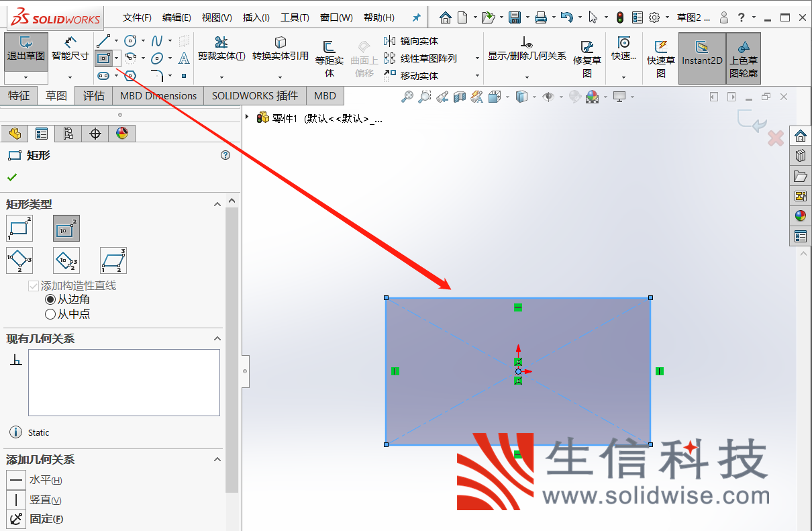Click the Save icon in quick toolbar
Image resolution: width=812 pixels, height=531 pixels.
pyautogui.click(x=515, y=17)
